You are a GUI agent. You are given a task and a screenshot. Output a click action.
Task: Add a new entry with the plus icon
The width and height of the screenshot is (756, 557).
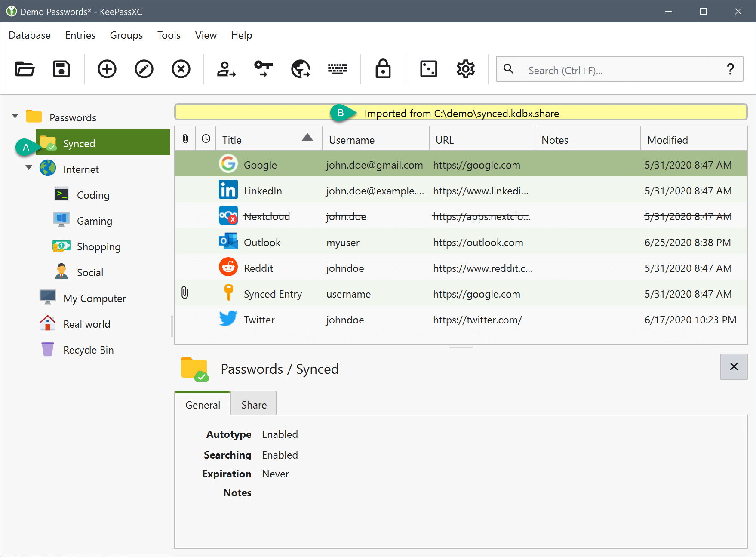coord(107,69)
